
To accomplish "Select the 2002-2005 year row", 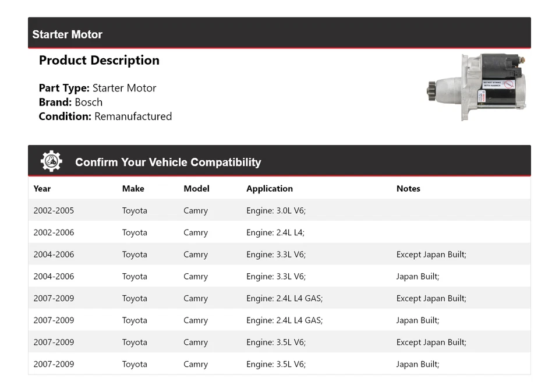I will 54,211.
